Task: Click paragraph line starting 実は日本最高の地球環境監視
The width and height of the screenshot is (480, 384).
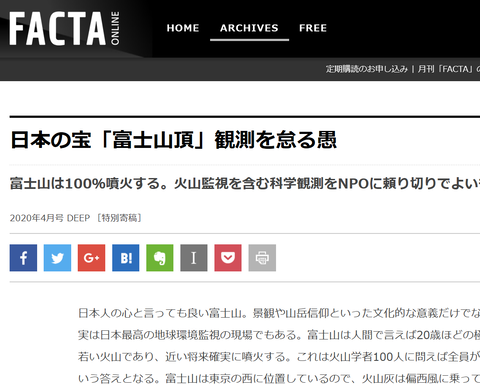Action: coord(279,335)
